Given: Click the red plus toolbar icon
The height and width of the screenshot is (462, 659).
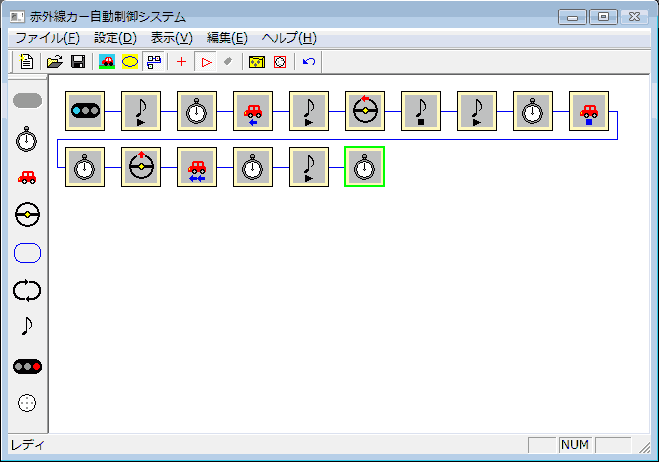Looking at the screenshot, I should point(181,62).
